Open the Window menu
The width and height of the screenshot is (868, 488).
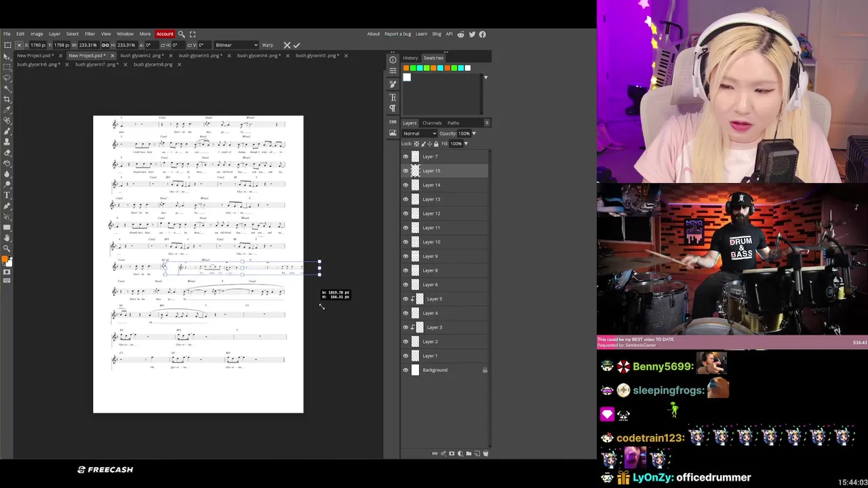(x=125, y=34)
